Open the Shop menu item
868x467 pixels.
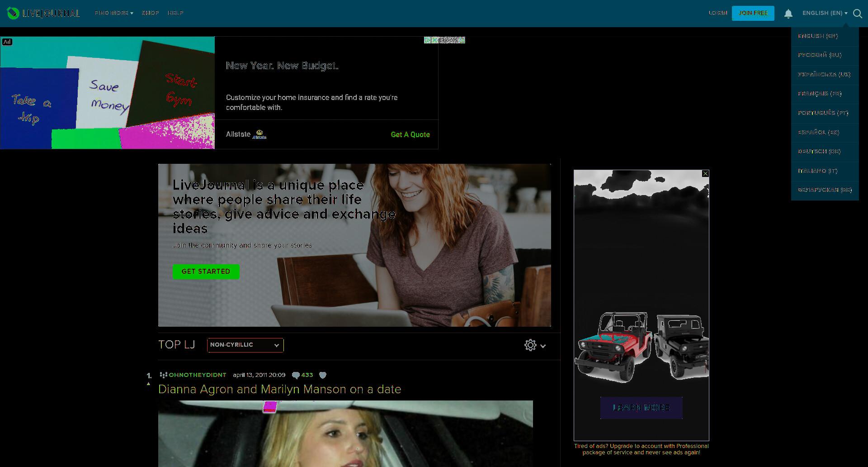pyautogui.click(x=150, y=13)
